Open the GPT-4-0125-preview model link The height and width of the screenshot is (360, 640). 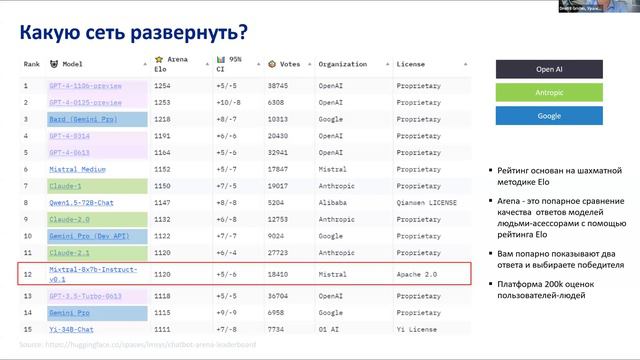[85, 102]
